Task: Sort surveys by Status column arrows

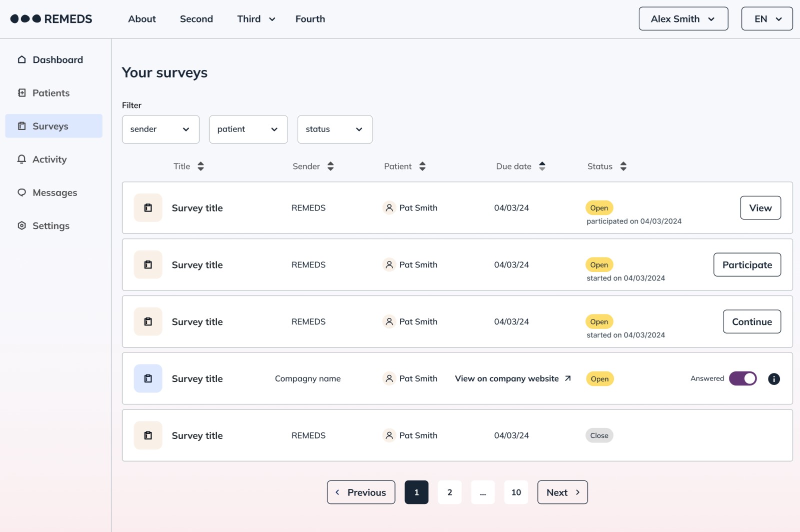Action: 623,166
